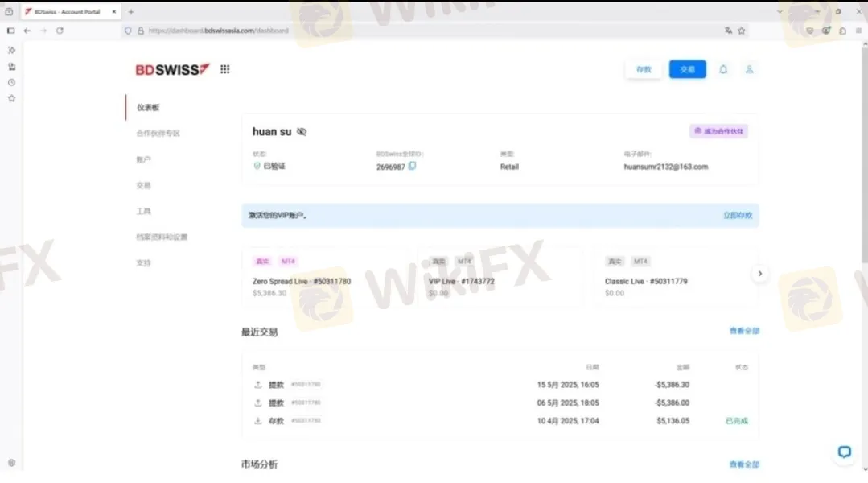This screenshot has height=483, width=868.
Task: Open Classic Live #50311779 account card
Action: click(677, 276)
